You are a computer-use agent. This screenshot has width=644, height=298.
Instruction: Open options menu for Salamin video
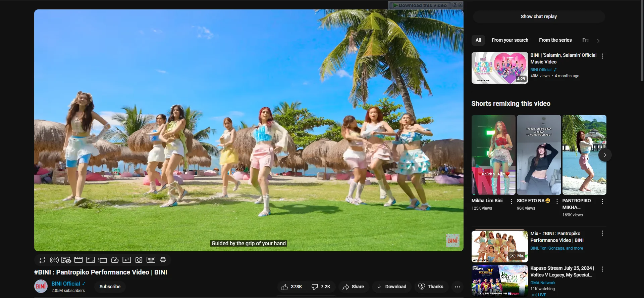coord(602,56)
